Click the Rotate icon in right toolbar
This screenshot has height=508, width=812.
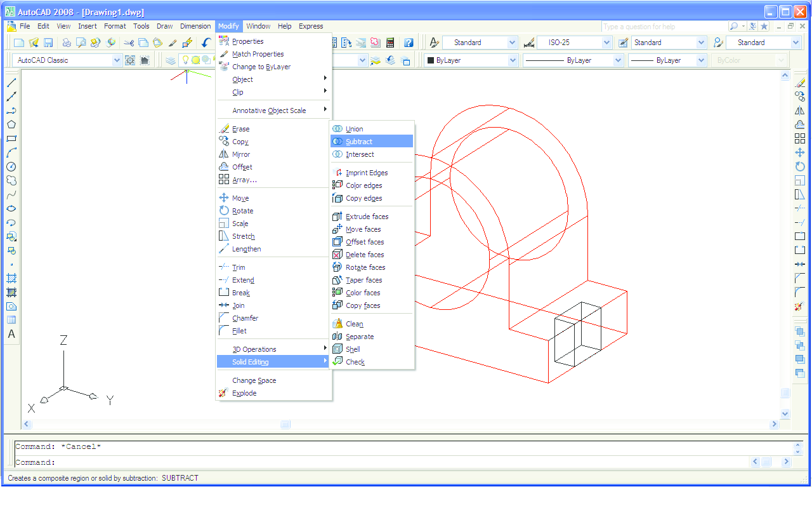pyautogui.click(x=800, y=166)
